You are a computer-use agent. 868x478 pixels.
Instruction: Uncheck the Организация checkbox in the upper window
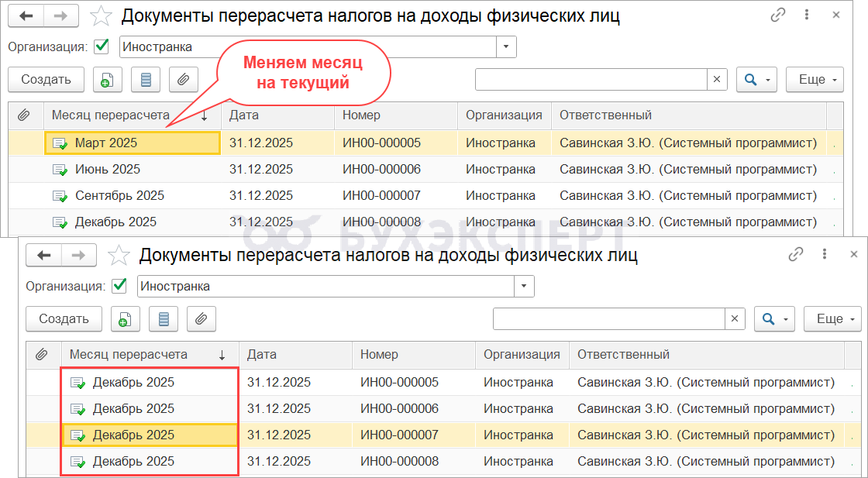(102, 46)
